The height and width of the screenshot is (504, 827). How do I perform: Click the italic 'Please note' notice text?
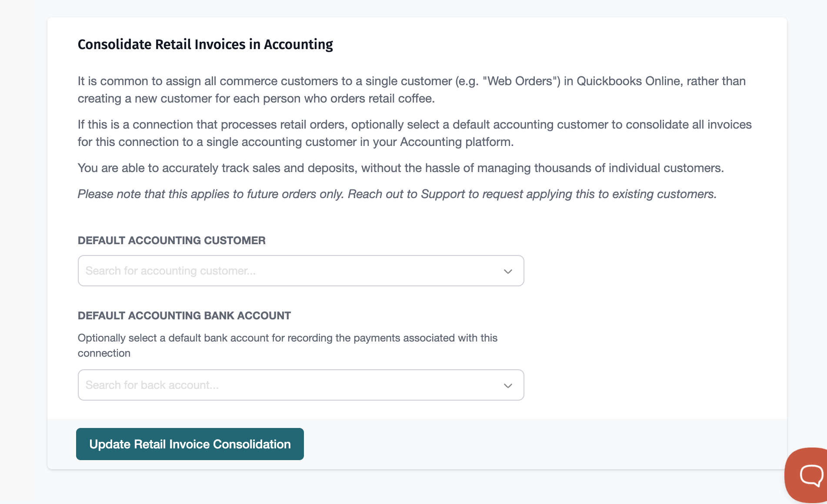397,194
